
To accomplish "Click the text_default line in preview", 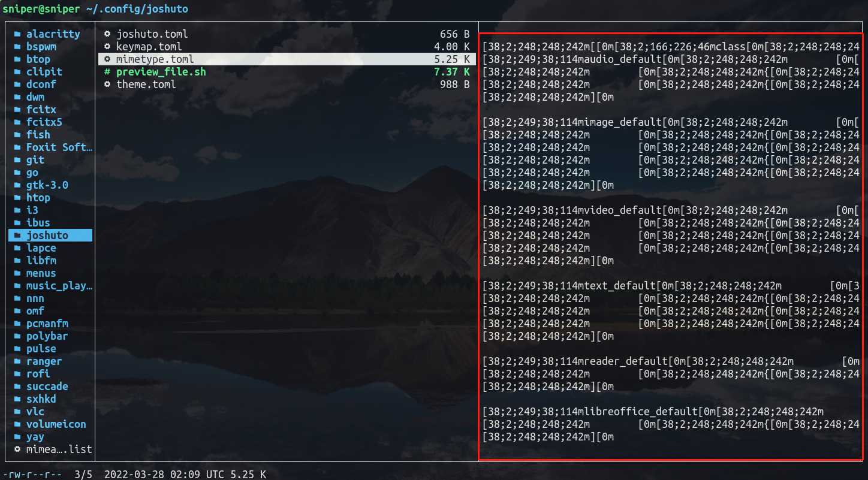I will coord(671,286).
